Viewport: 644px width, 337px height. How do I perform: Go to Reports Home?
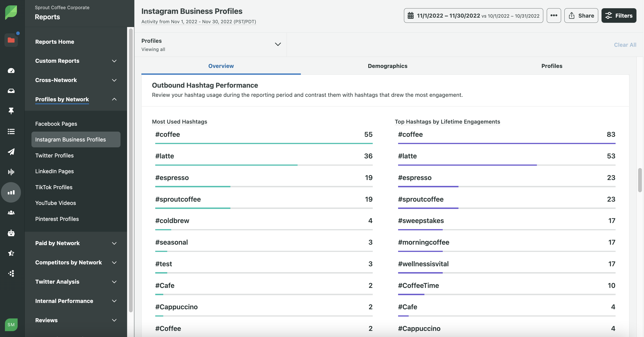pos(54,42)
